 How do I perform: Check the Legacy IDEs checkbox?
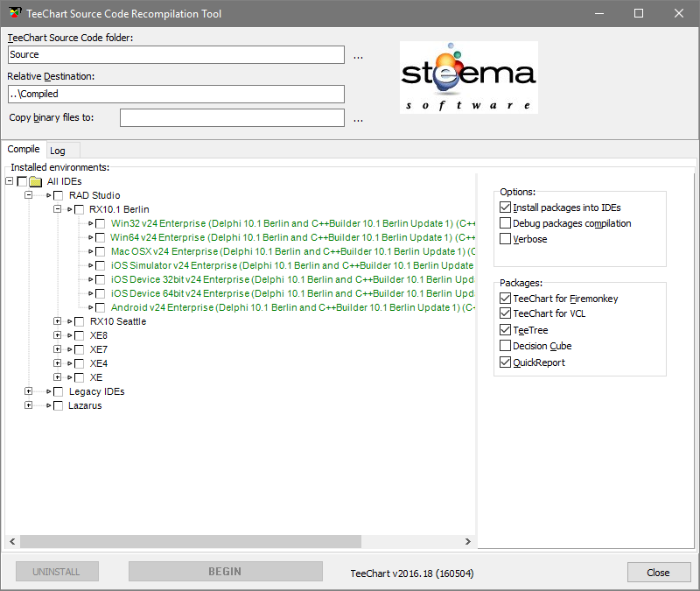click(58, 391)
